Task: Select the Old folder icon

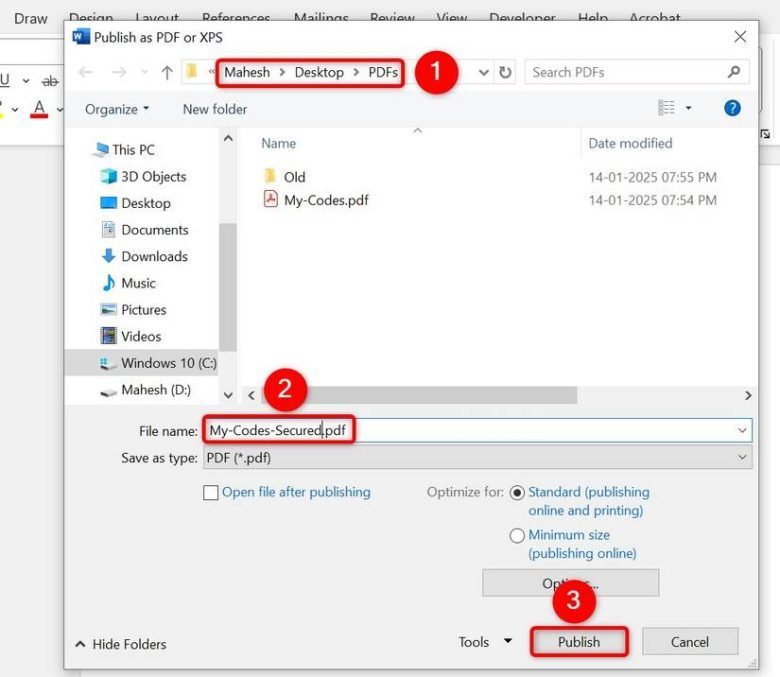Action: click(x=270, y=176)
